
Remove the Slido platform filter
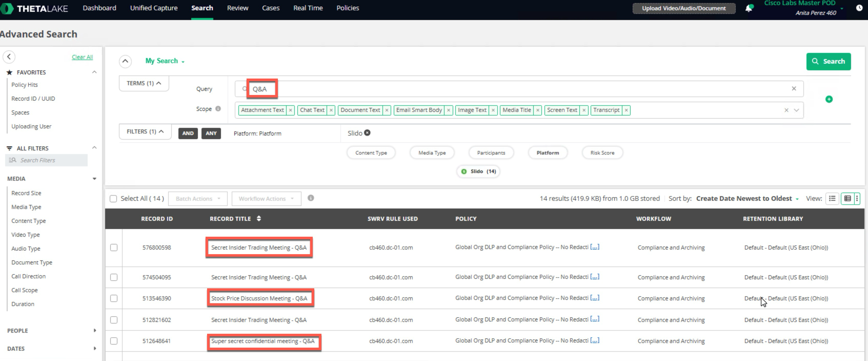pos(367,133)
